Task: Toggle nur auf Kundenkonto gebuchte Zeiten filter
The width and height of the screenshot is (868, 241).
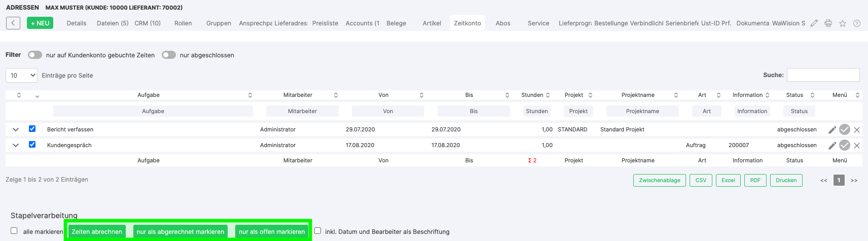Action: click(x=35, y=55)
